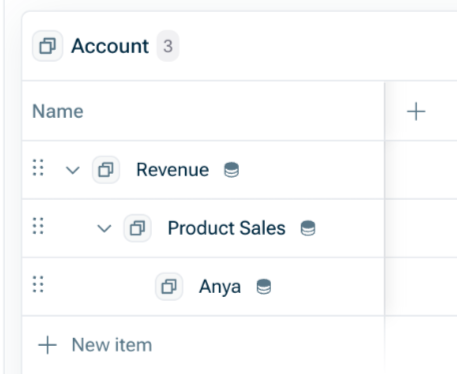Image resolution: width=457 pixels, height=374 pixels.
Task: Click the item count badge showing 3
Action: tap(168, 46)
